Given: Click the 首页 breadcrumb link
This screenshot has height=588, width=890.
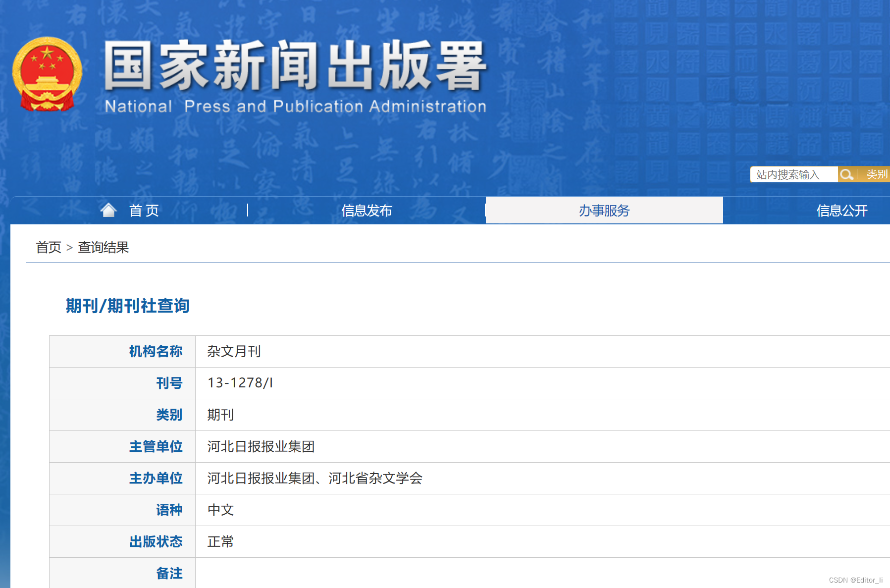Looking at the screenshot, I should (49, 247).
